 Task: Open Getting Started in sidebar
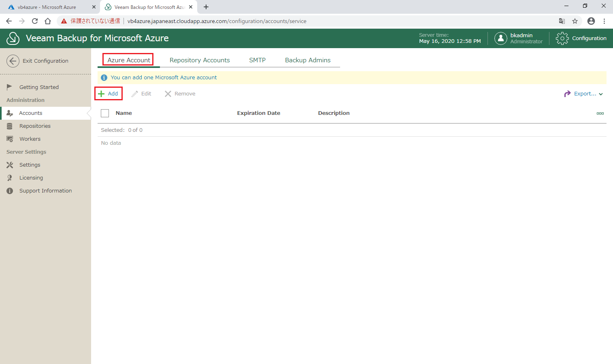click(x=39, y=87)
